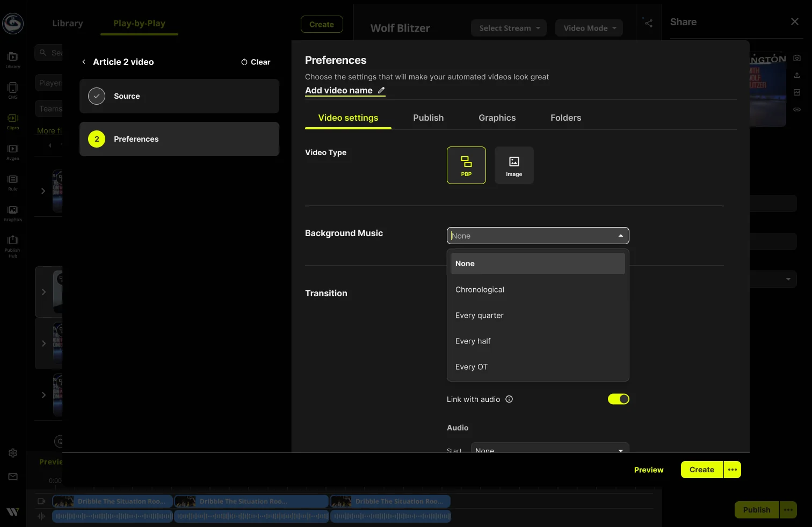Screen dimensions: 812x527
Task: Switch to the Folders tab
Action: click(565, 118)
